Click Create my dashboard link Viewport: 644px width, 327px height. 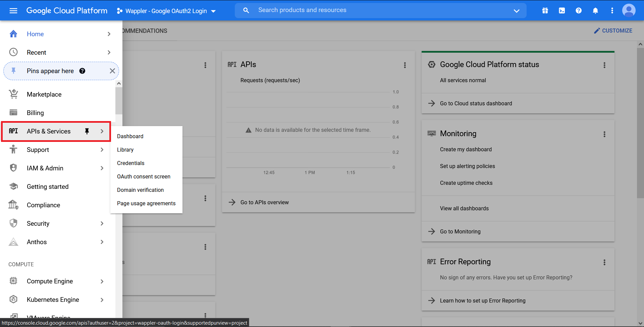[x=466, y=149]
